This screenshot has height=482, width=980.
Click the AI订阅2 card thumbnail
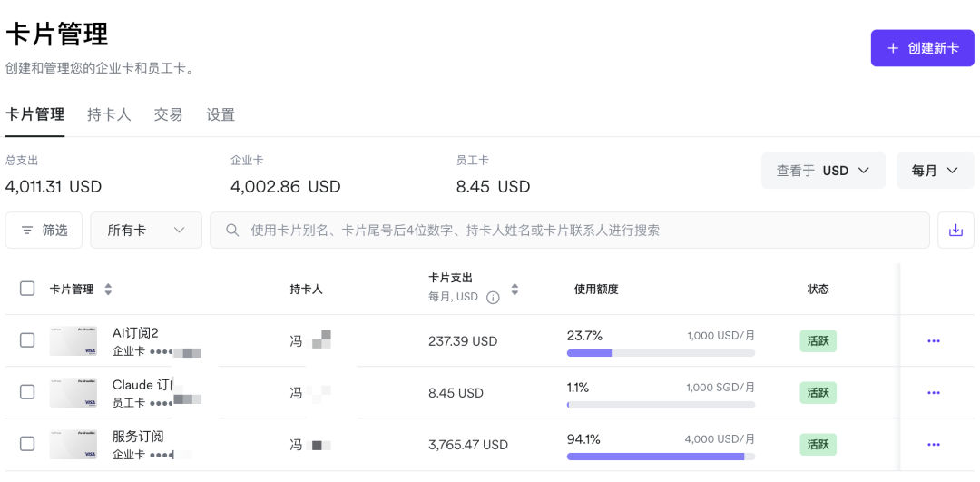tap(73, 341)
